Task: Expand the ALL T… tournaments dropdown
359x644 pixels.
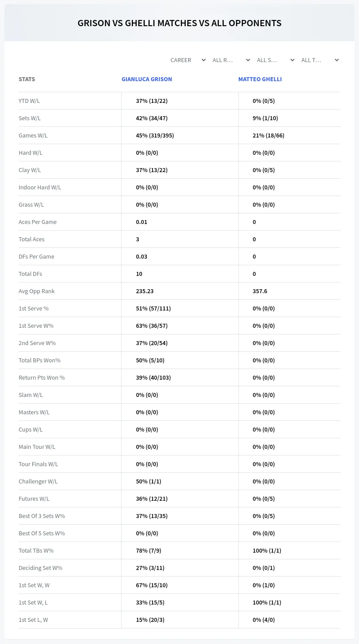Action: coord(319,60)
